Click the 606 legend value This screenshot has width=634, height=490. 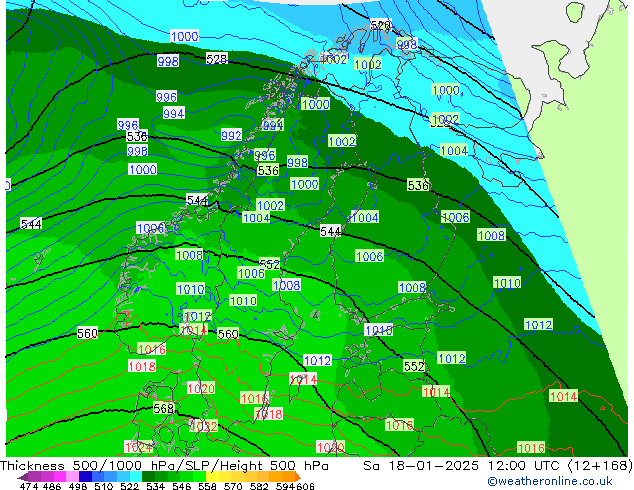(305, 486)
